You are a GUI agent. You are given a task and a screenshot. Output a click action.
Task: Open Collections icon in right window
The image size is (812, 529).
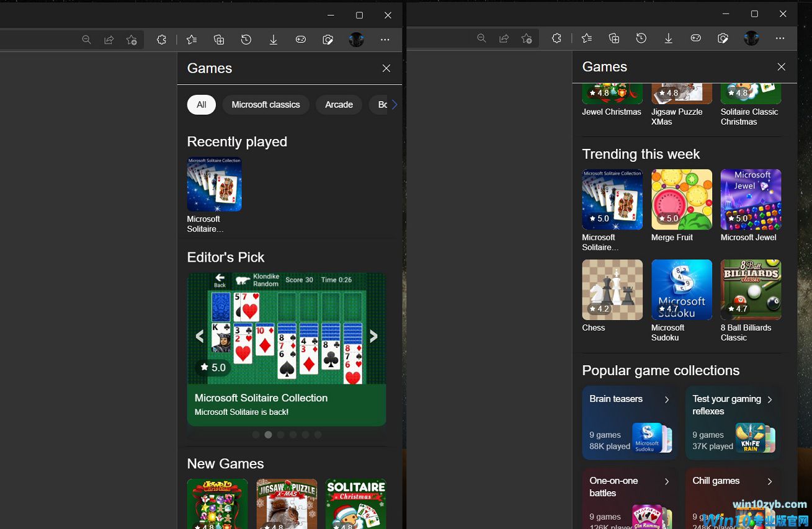tap(614, 38)
